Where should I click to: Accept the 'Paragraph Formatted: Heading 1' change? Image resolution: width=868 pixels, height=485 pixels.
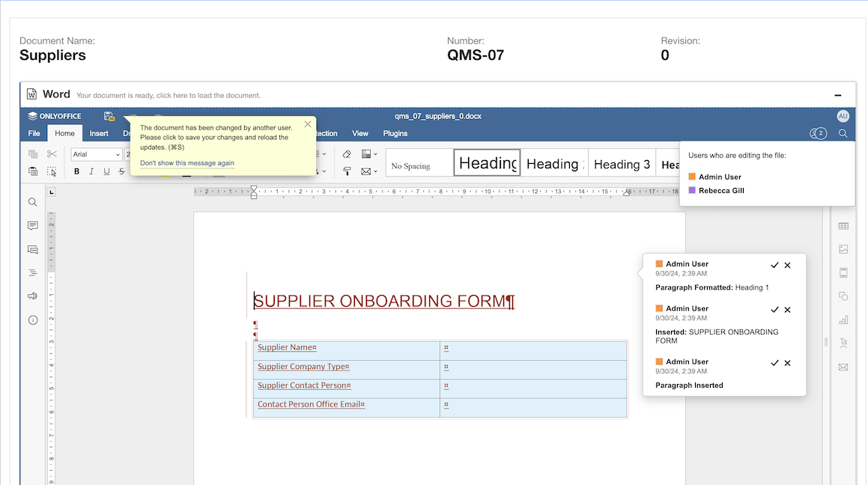point(774,266)
